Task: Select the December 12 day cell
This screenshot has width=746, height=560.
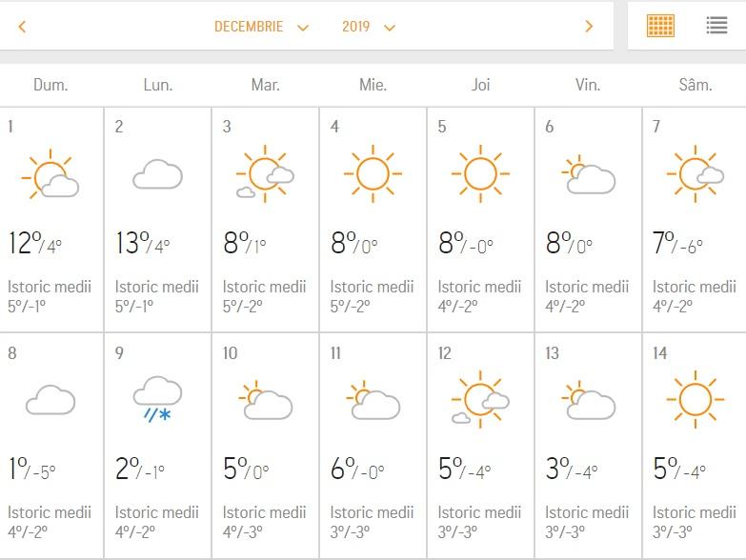Action: [x=480, y=444]
